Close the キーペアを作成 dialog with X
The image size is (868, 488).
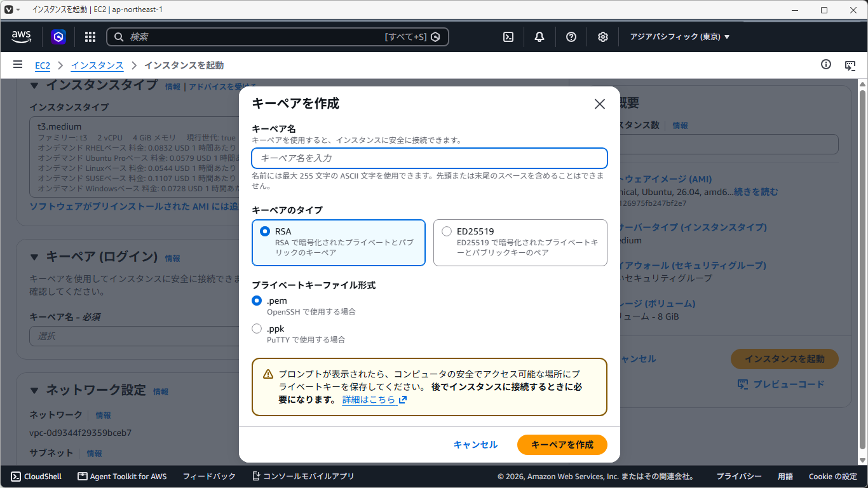(599, 104)
